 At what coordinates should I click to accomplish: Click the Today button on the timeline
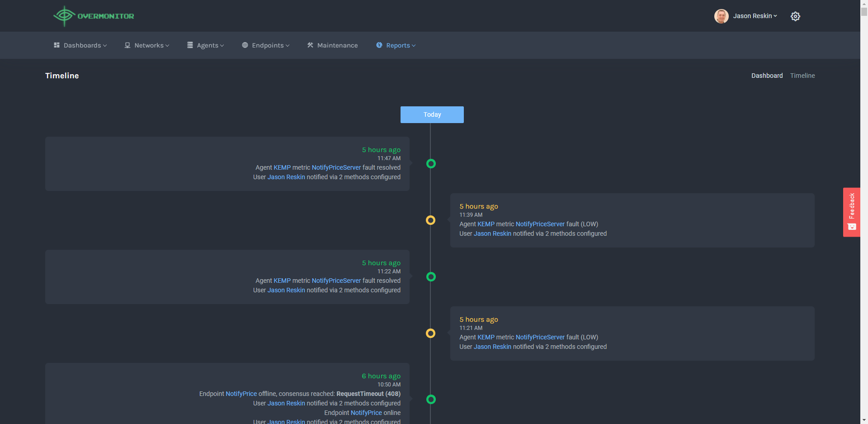click(x=432, y=114)
